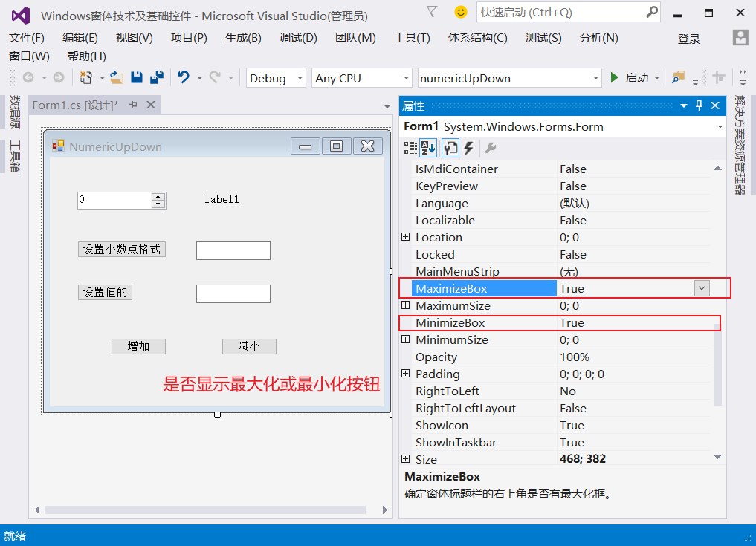
Task: Open the Properties window options dropdown arrow
Action: (684, 105)
